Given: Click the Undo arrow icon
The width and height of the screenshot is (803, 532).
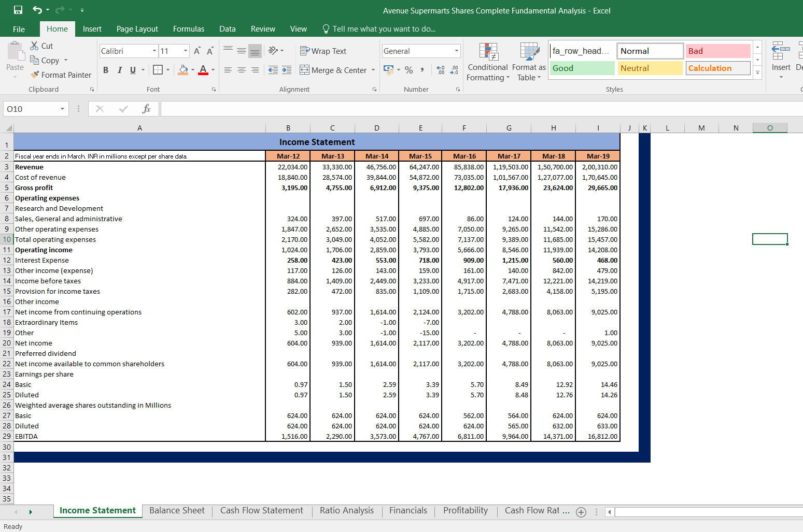Looking at the screenshot, I should click(x=37, y=10).
